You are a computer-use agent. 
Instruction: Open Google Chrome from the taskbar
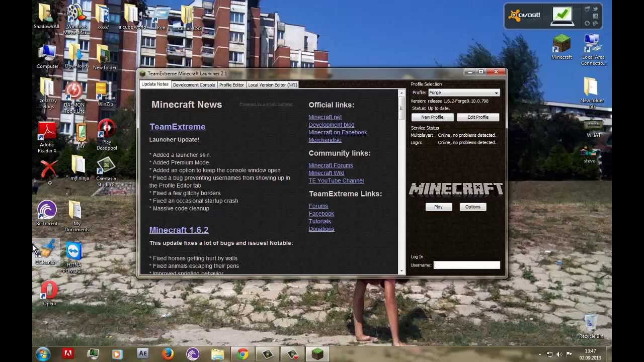[x=243, y=354]
